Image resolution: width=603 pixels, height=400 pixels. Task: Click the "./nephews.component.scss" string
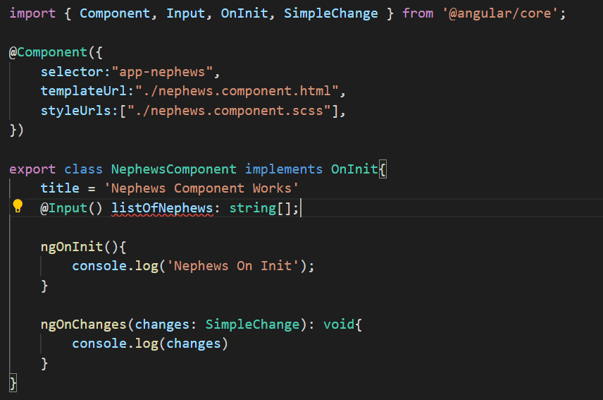(x=229, y=111)
